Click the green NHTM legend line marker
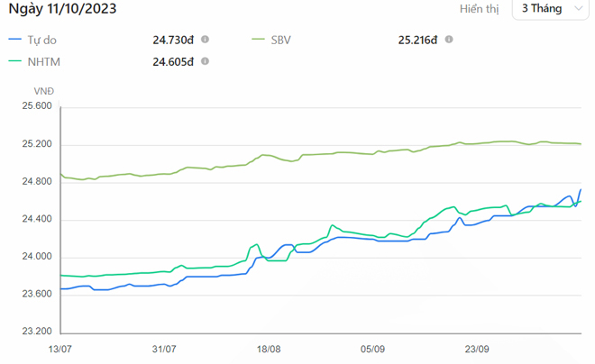 [x=14, y=61]
